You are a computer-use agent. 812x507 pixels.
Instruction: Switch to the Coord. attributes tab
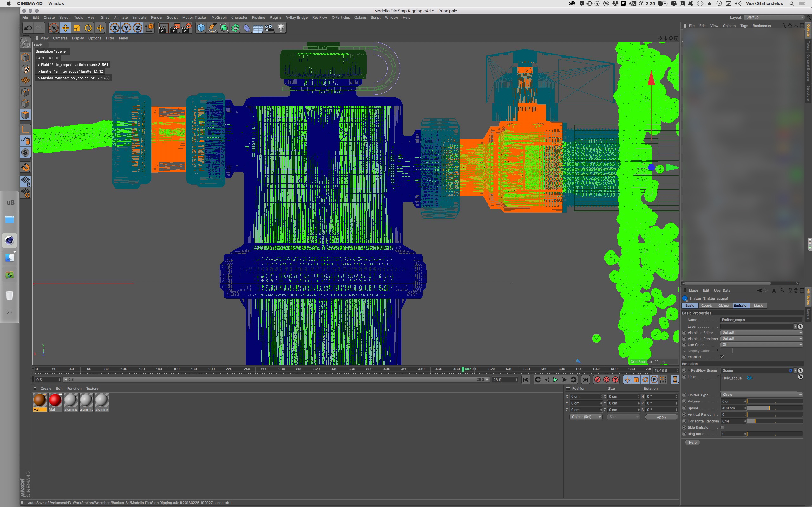[706, 305]
